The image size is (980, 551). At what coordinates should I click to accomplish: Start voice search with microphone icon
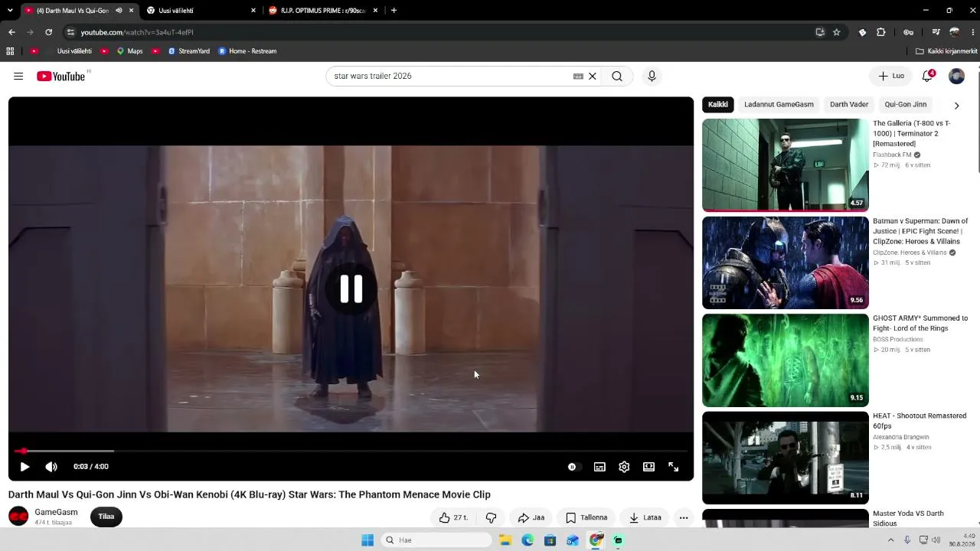pos(652,76)
